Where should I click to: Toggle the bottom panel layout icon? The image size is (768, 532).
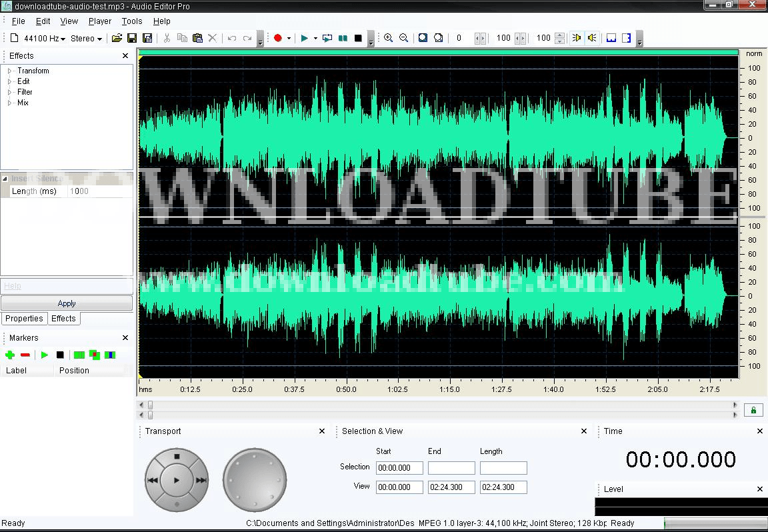611,38
